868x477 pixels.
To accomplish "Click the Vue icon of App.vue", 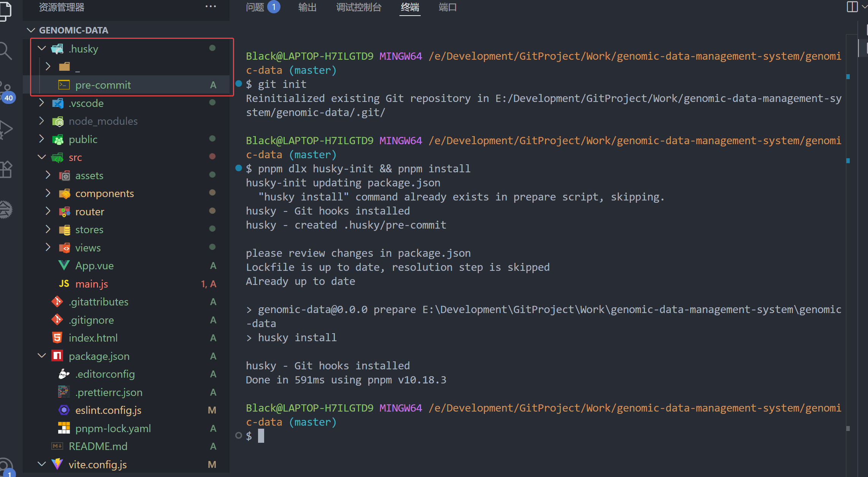I will pos(64,266).
